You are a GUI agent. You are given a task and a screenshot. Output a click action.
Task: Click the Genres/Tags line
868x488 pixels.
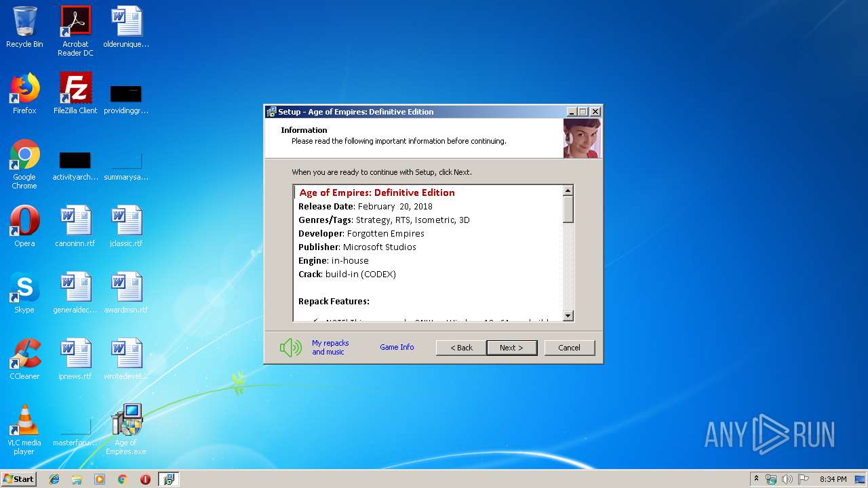[x=384, y=220]
